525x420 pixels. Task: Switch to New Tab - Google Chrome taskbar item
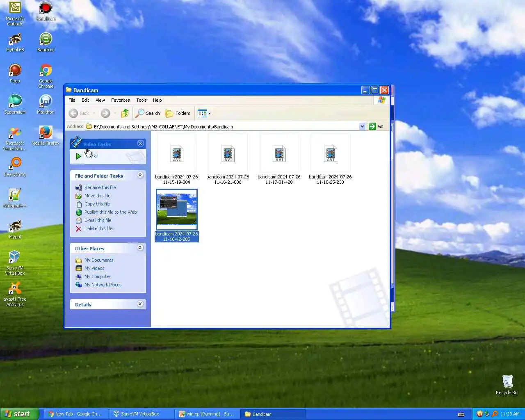click(x=75, y=414)
